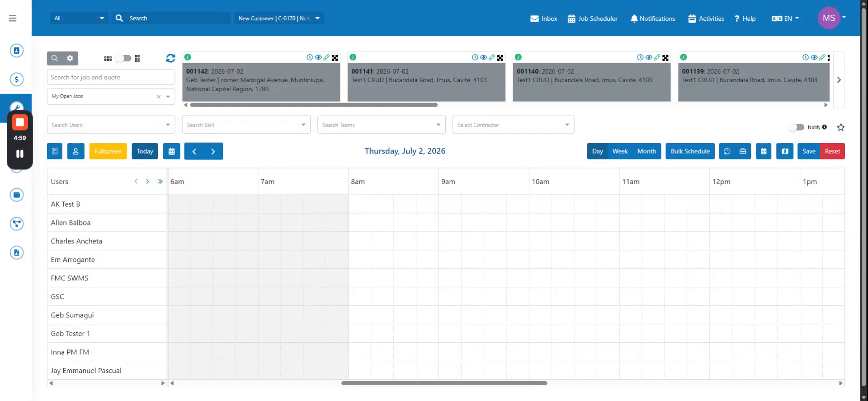This screenshot has width=868, height=401.
Task: Click the magnifier search tab icon
Action: (x=55, y=58)
